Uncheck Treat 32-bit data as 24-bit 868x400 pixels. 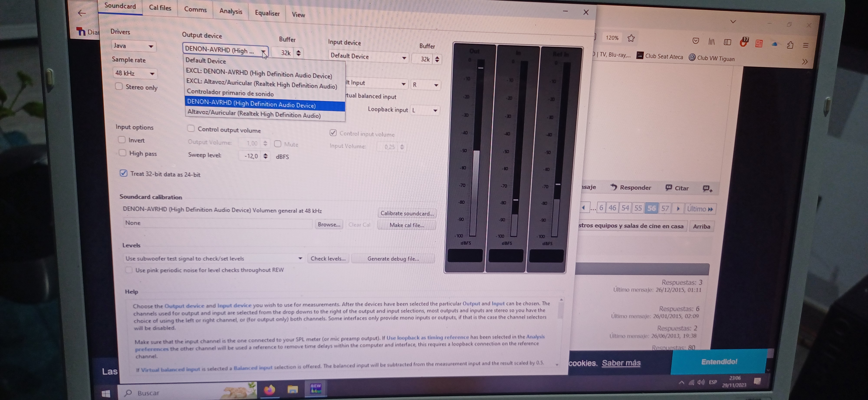point(123,173)
